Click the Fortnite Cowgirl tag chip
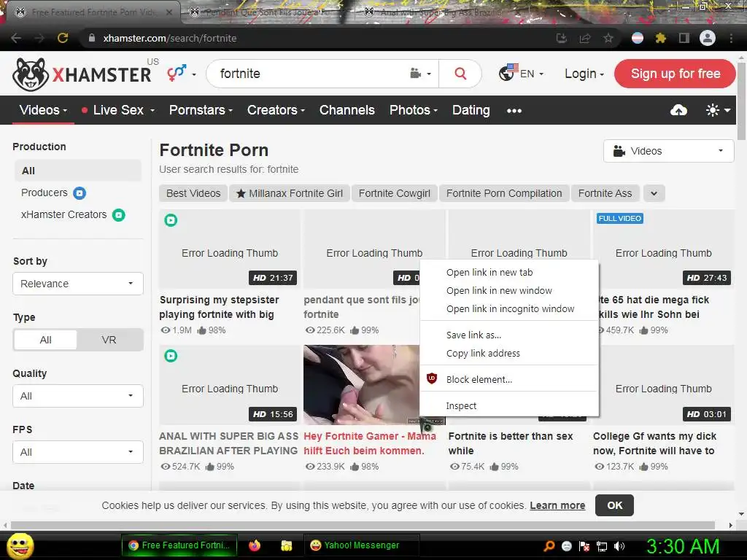747x560 pixels. [394, 193]
